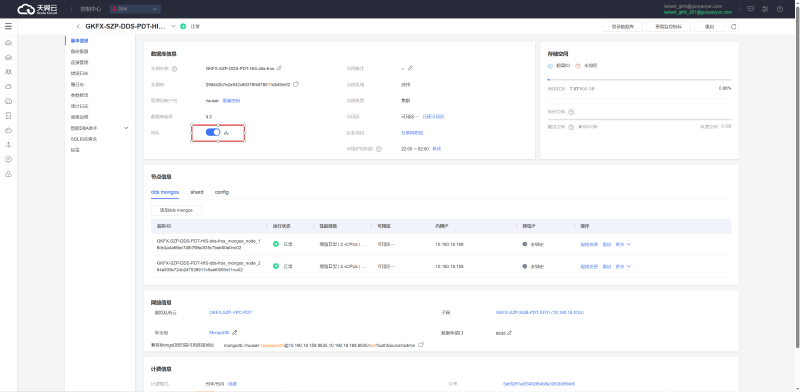The image size is (800, 392).
Task: Open 备份恢复 in the sidebar
Action: tap(80, 52)
